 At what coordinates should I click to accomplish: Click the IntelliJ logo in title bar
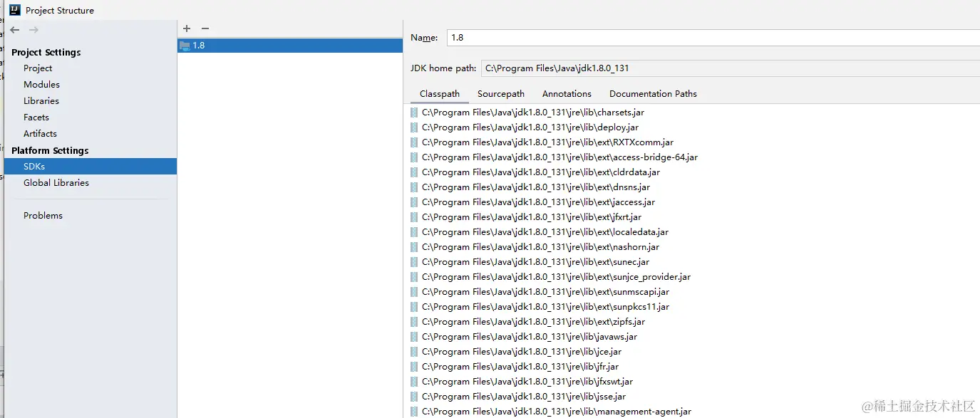point(14,10)
